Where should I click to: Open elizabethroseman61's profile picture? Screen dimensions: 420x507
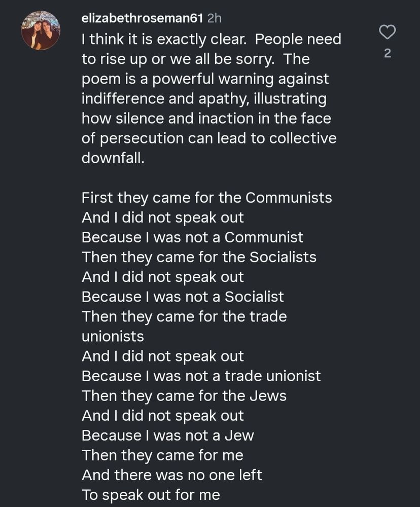click(41, 30)
